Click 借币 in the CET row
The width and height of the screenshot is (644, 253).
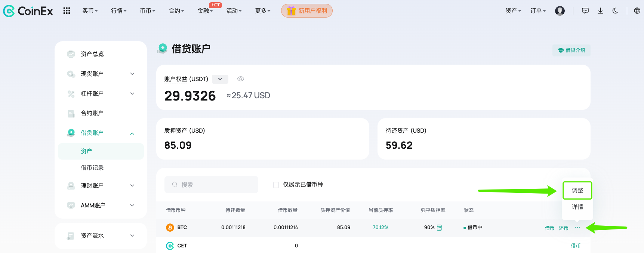coord(576,246)
